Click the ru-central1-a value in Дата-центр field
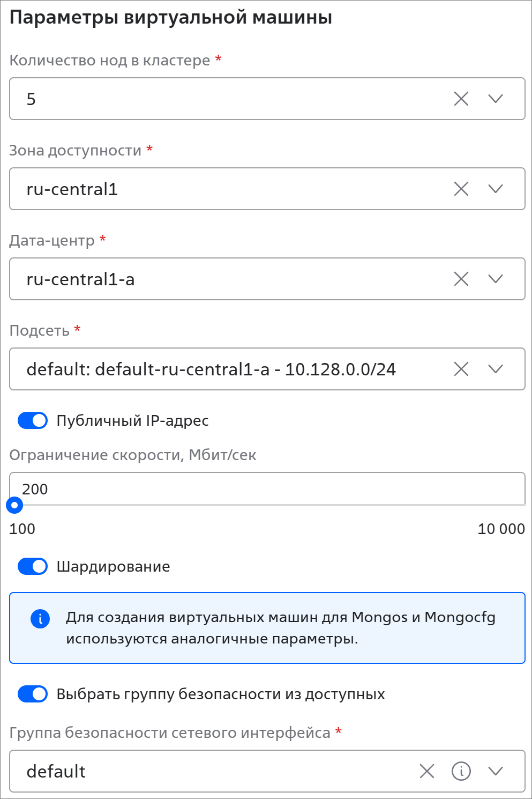This screenshot has width=532, height=799. [80, 279]
